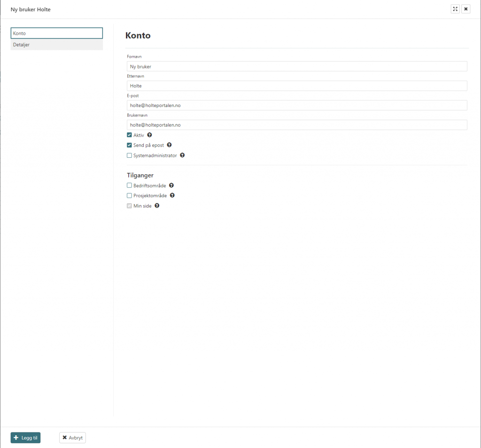Click help icon next to Aktiv
The height and width of the screenshot is (448, 481).
149,135
